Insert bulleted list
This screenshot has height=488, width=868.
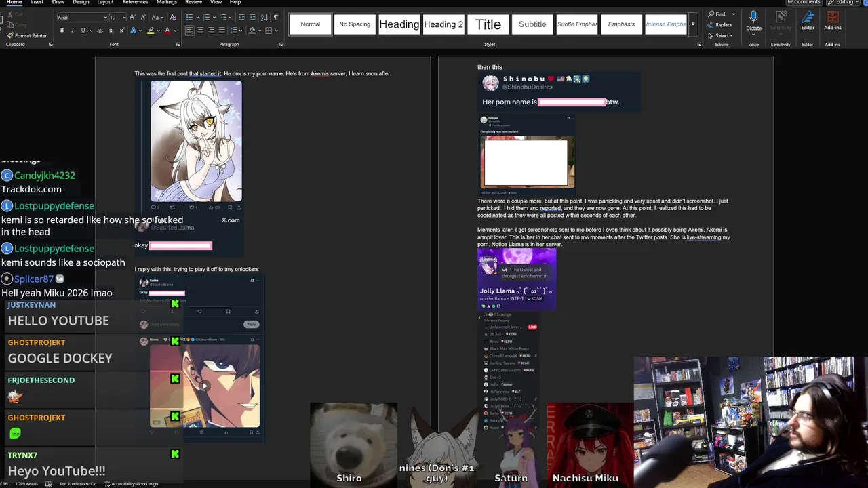pos(190,17)
